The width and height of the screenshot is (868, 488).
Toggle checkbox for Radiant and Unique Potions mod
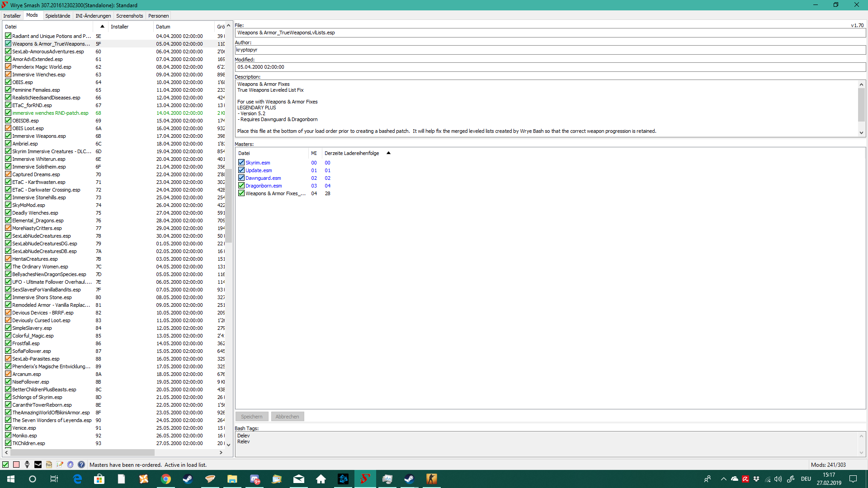[x=8, y=36]
